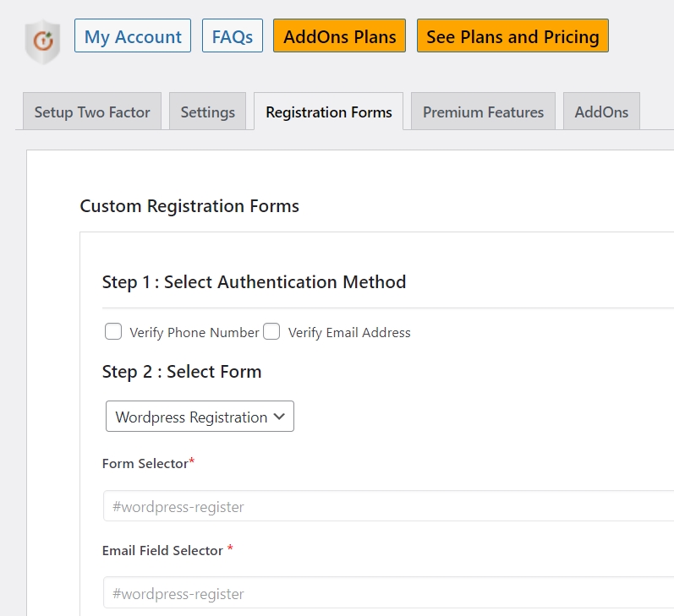Tick the Verify Email Address checkbox
Image resolution: width=674 pixels, height=616 pixels.
coord(271,331)
